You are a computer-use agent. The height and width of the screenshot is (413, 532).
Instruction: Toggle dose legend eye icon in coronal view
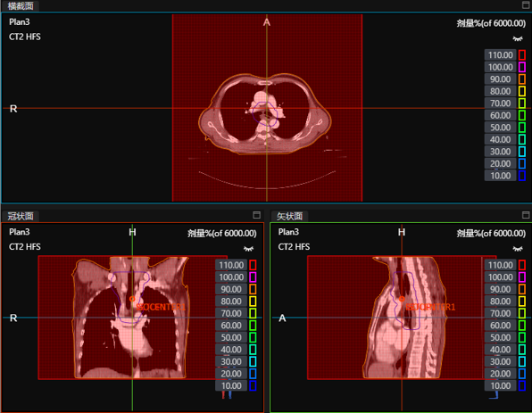coord(248,249)
